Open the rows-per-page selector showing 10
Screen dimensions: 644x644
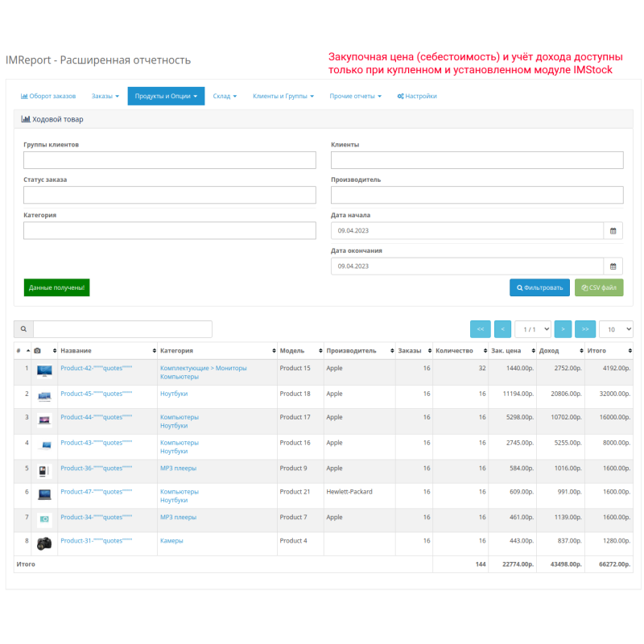(615, 329)
